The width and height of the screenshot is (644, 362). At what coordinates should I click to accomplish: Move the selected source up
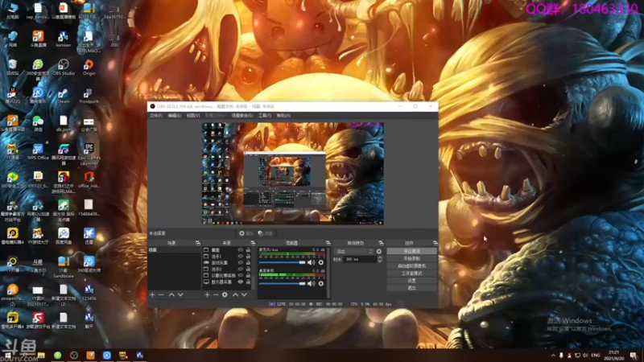(235, 294)
